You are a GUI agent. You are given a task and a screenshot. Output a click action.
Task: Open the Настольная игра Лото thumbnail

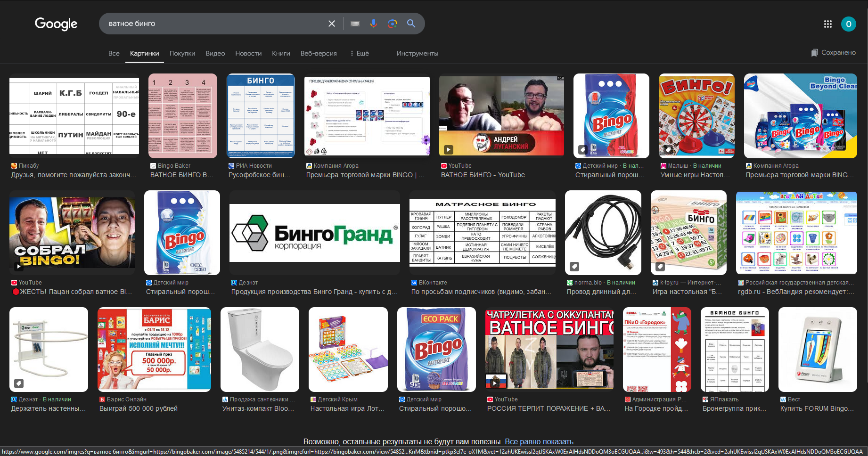pyautogui.click(x=348, y=350)
